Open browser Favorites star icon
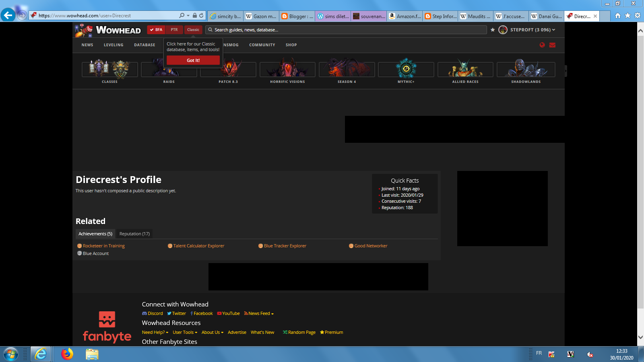This screenshot has height=362, width=644. 627,16
